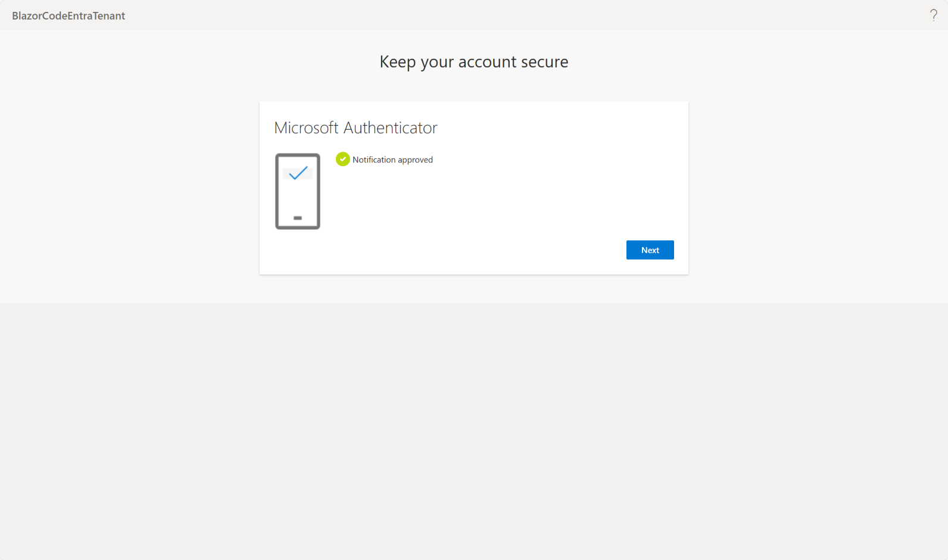Click the word "Microsoft" in card title
The width and height of the screenshot is (948, 560).
coord(306,128)
